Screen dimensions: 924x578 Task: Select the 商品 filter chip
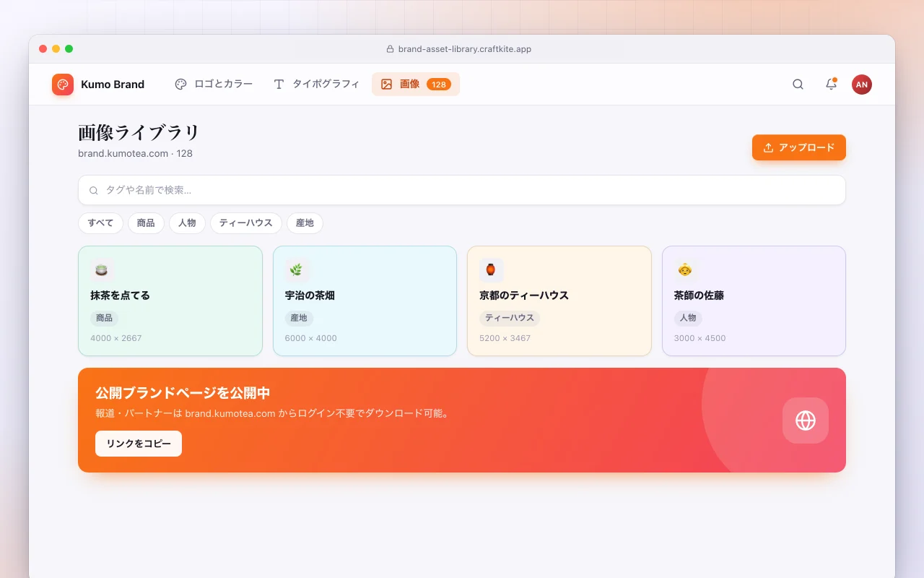click(146, 223)
